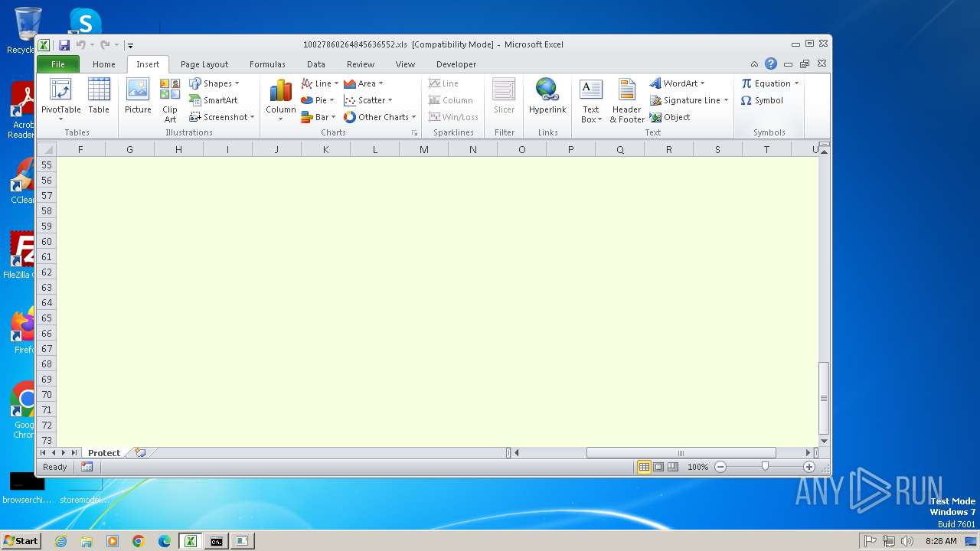980x551 pixels.
Task: Open the File tab
Action: 58,64
